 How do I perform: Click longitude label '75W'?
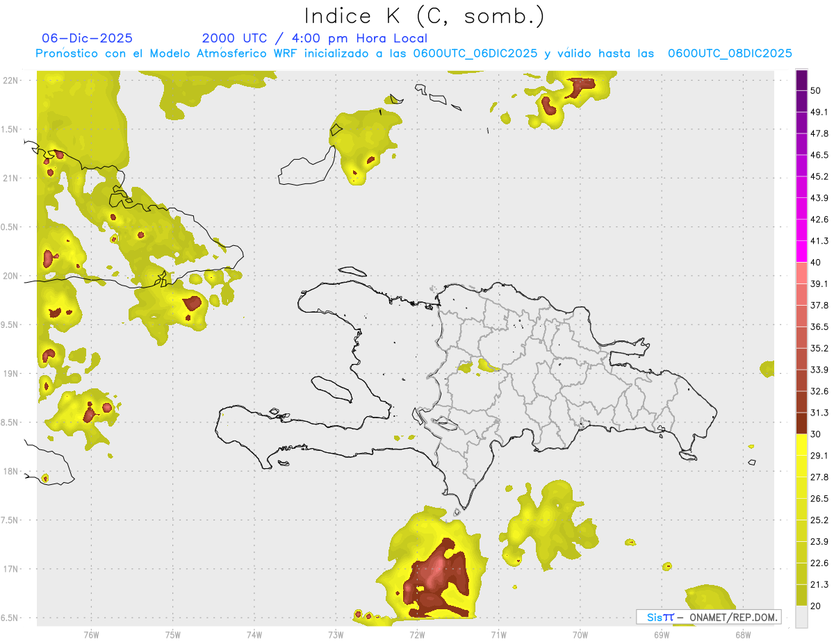point(173,635)
